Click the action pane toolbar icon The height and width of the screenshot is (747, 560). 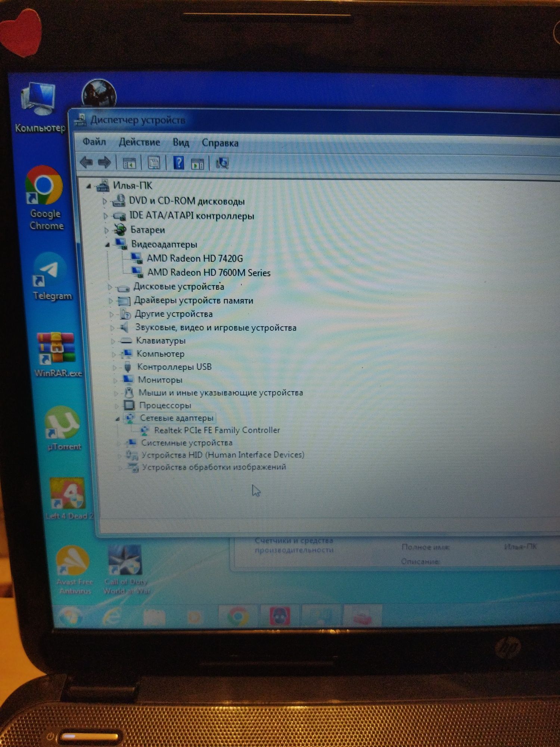pyautogui.click(x=197, y=164)
